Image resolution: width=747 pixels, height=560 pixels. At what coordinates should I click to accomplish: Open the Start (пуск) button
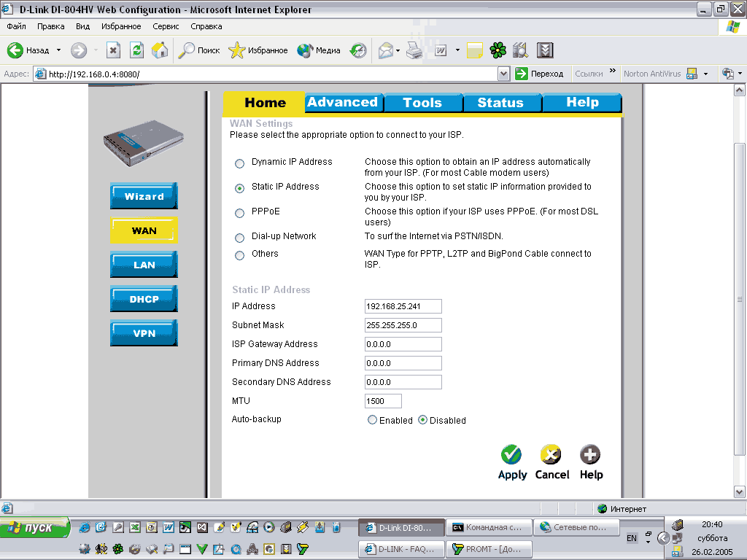pos(34,528)
